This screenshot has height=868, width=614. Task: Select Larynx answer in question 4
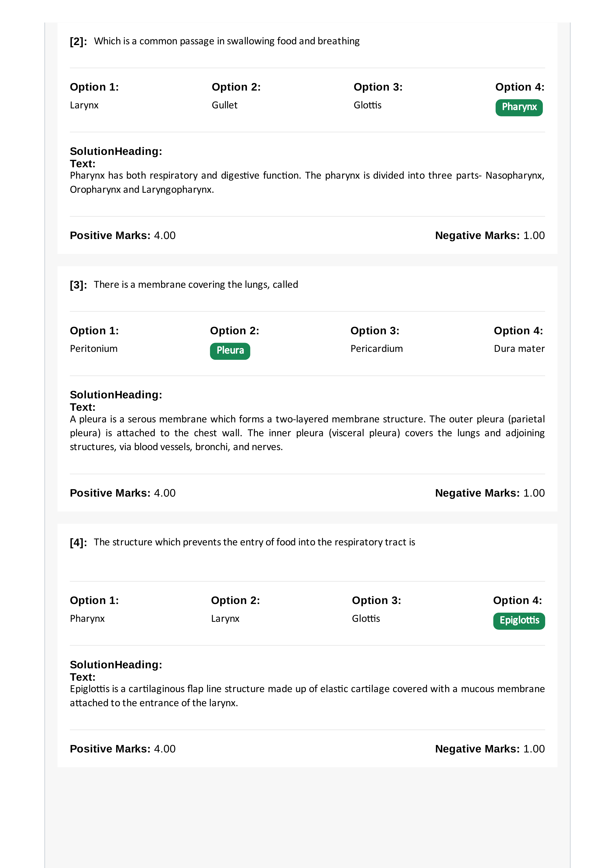click(x=225, y=619)
